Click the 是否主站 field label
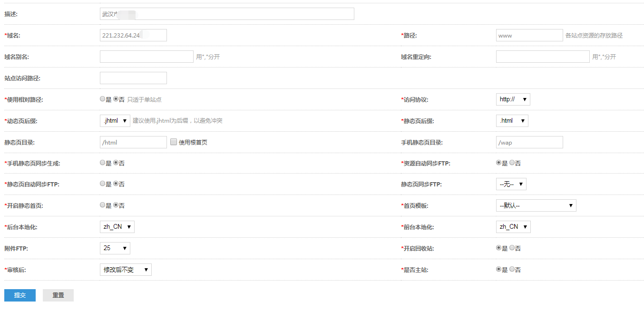 point(415,270)
